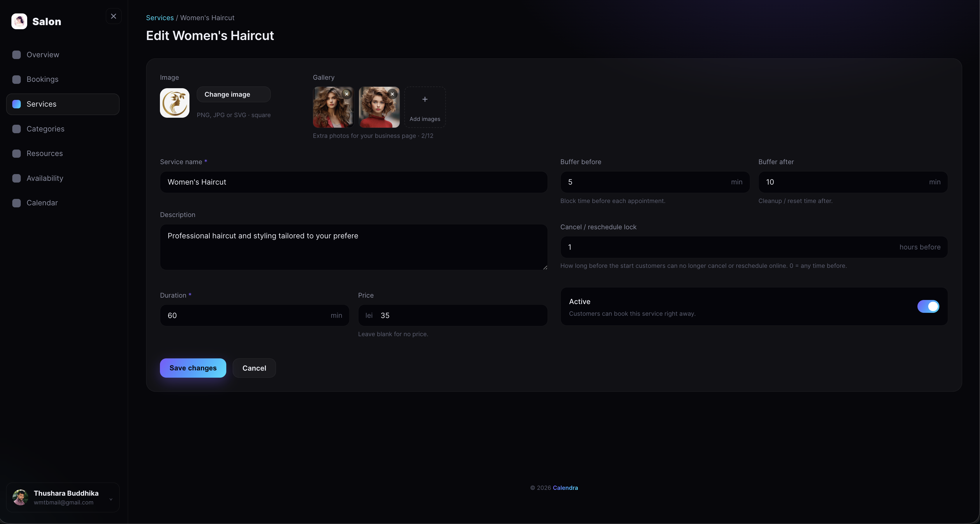Click the 'wmtbmail@gmail.com' email text
The width and height of the screenshot is (980, 524).
[x=63, y=502]
